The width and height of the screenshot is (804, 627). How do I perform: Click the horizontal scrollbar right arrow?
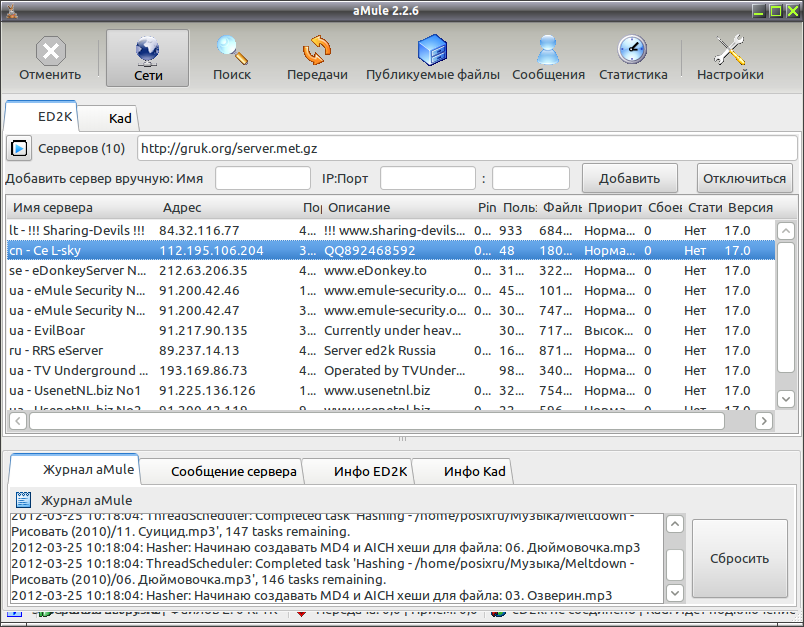click(x=763, y=421)
